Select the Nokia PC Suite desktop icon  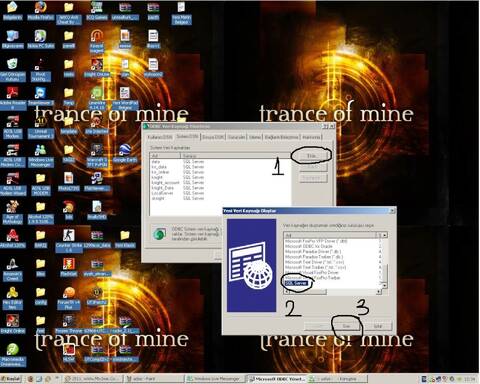[40, 38]
